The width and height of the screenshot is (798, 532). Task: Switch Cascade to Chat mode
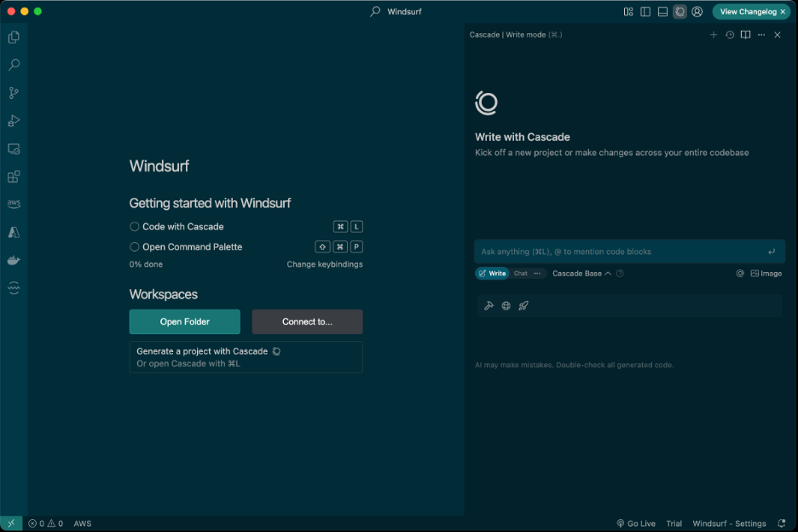[521, 274]
